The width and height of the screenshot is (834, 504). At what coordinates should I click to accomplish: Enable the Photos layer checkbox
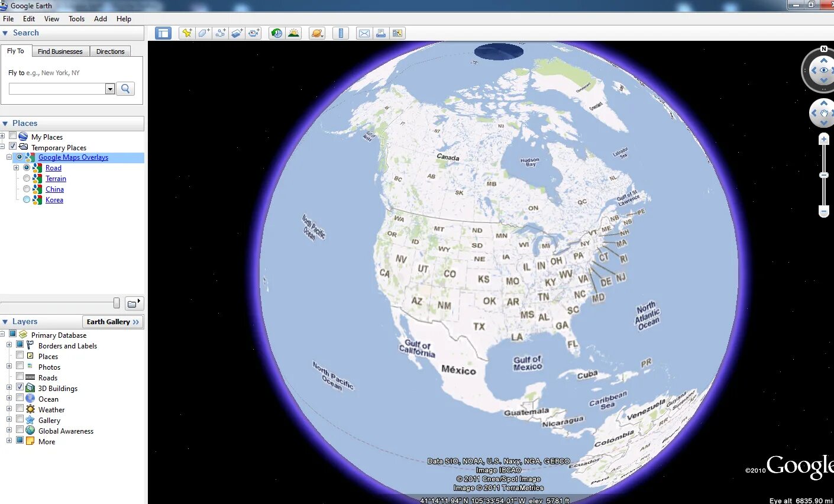point(20,366)
